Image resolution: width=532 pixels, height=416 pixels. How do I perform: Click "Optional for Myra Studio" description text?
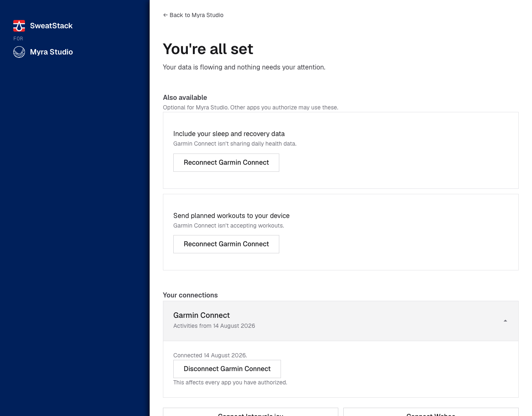pyautogui.click(x=251, y=107)
